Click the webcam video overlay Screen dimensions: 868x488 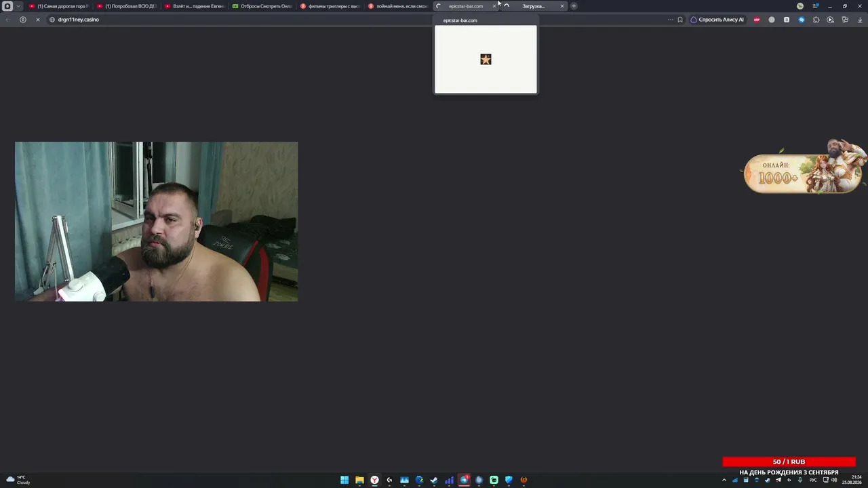pyautogui.click(x=156, y=222)
